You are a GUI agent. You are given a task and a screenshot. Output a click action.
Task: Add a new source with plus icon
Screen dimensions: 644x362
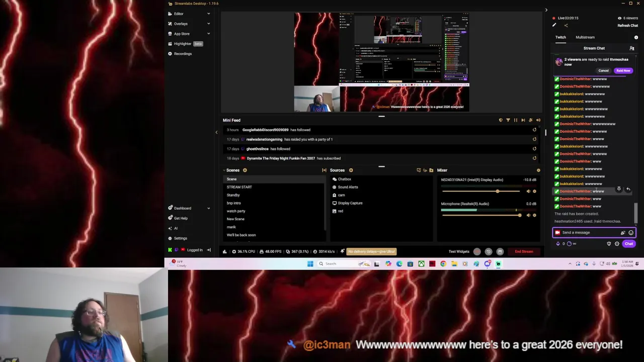(351, 170)
